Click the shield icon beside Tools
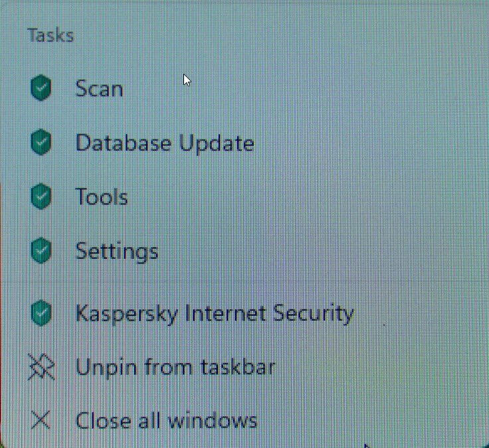This screenshot has width=489, height=448. click(41, 196)
